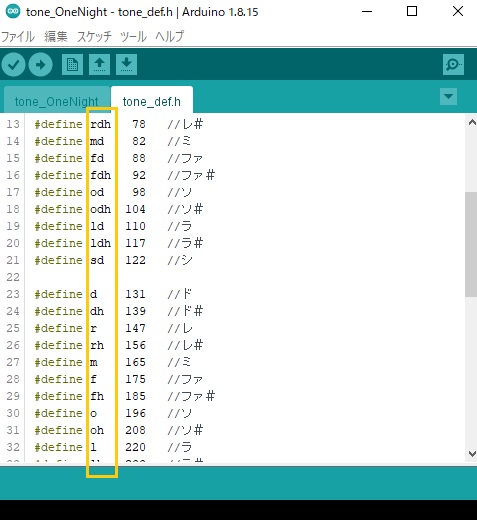477x520 pixels.
Task: Switch to the tone_OneNight tab
Action: click(57, 101)
